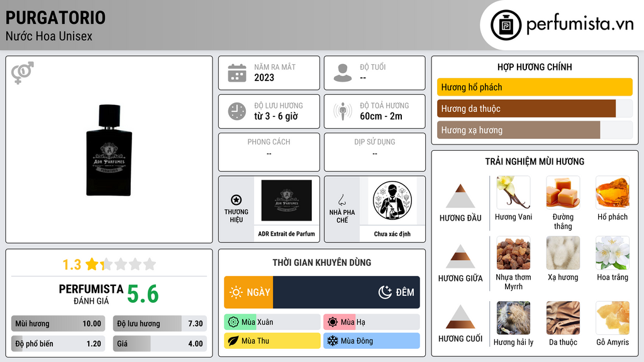Open the perfumer illustration thumbnail

392,200
